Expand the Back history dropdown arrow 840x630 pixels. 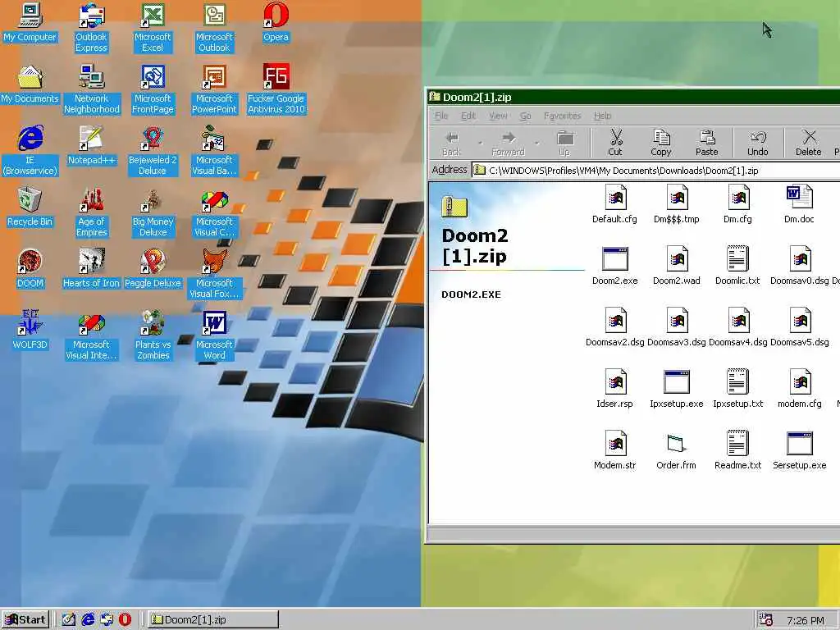480,143
